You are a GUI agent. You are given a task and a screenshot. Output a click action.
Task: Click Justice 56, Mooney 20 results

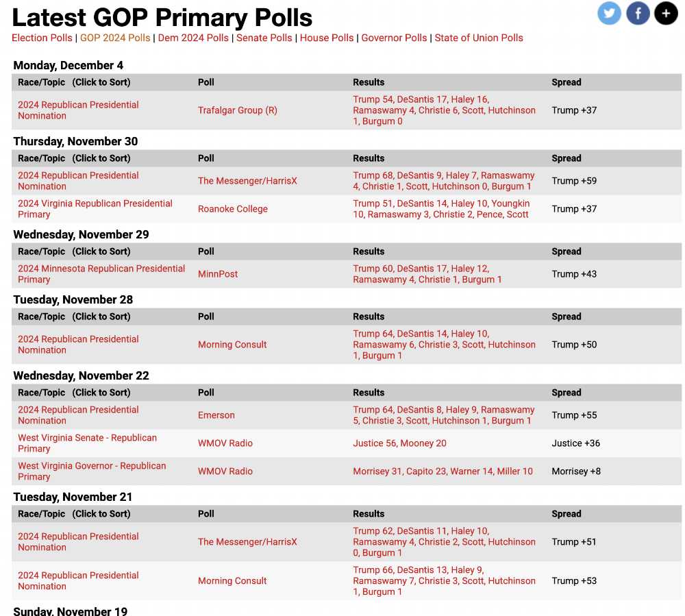400,443
